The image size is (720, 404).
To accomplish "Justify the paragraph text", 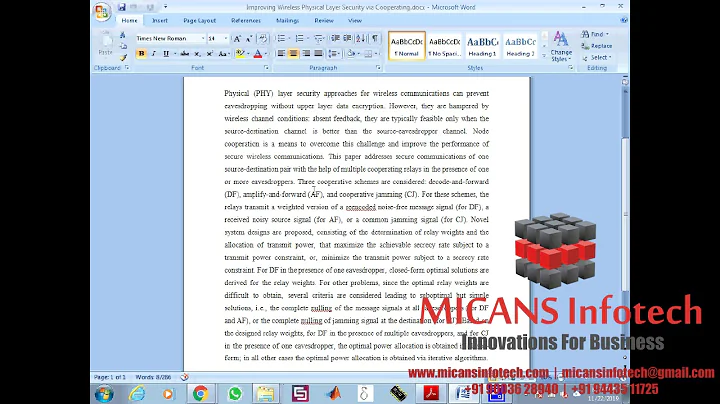I will tap(318, 54).
